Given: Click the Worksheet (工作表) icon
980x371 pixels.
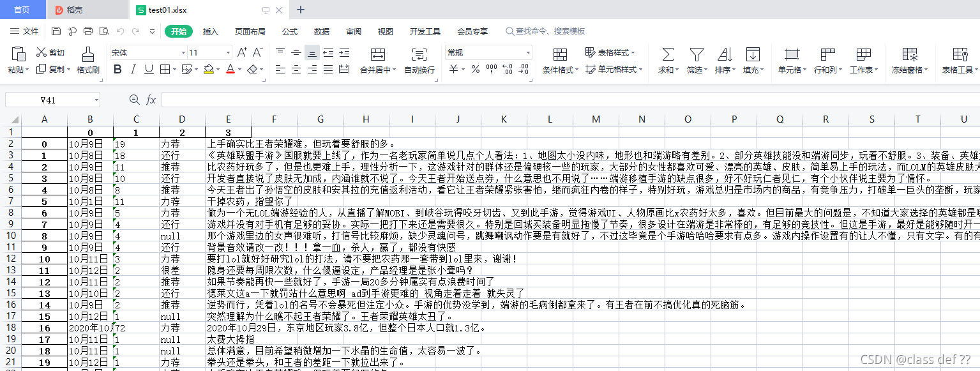Looking at the screenshot, I should pyautogui.click(x=863, y=54).
